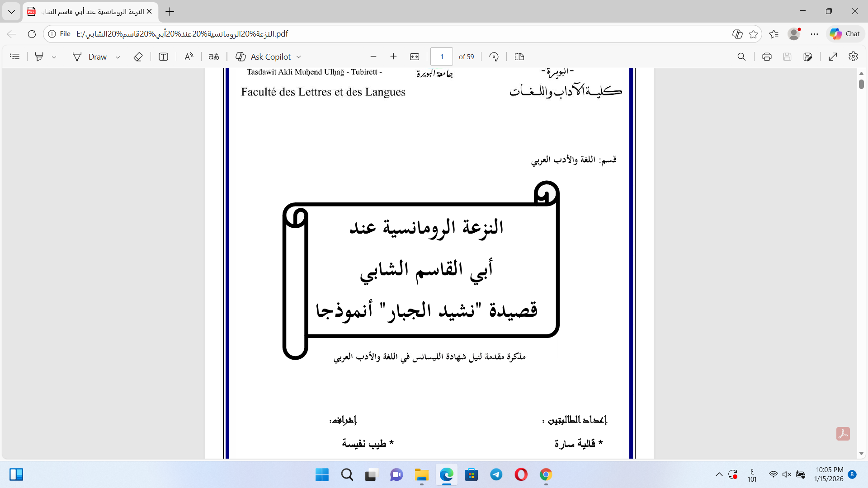Activate the Draw tool

[x=90, y=56]
